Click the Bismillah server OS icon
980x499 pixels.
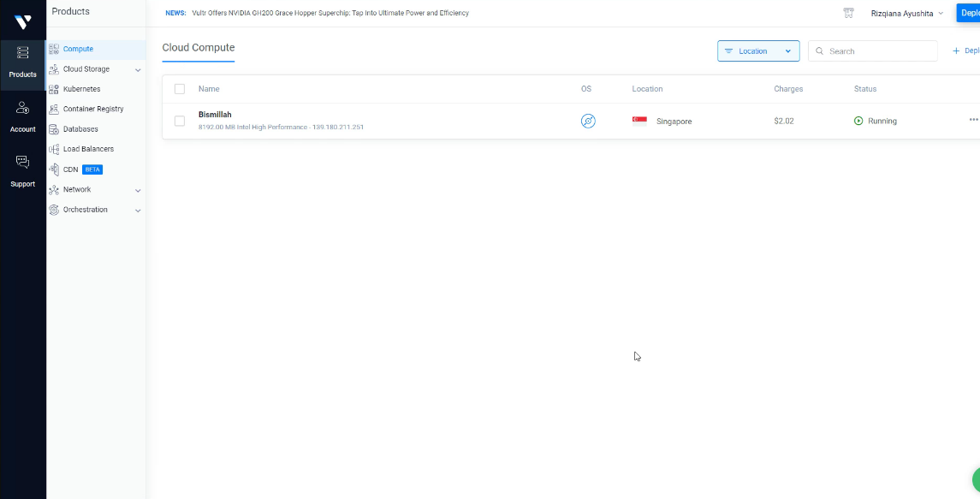[588, 121]
